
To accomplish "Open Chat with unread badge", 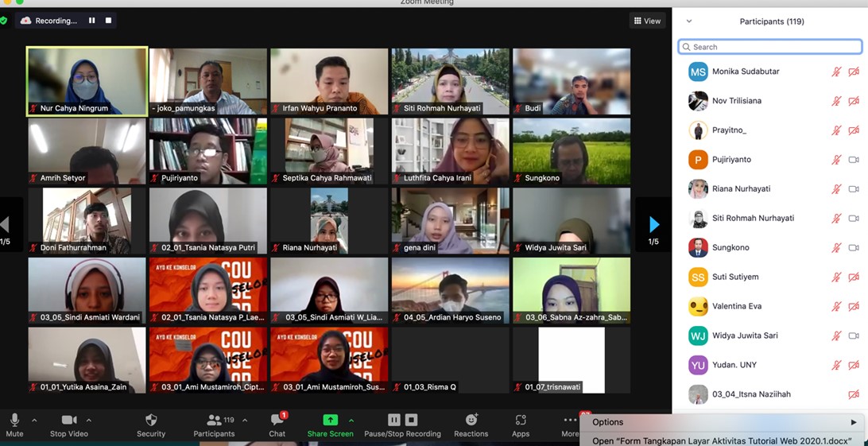I will [x=277, y=425].
